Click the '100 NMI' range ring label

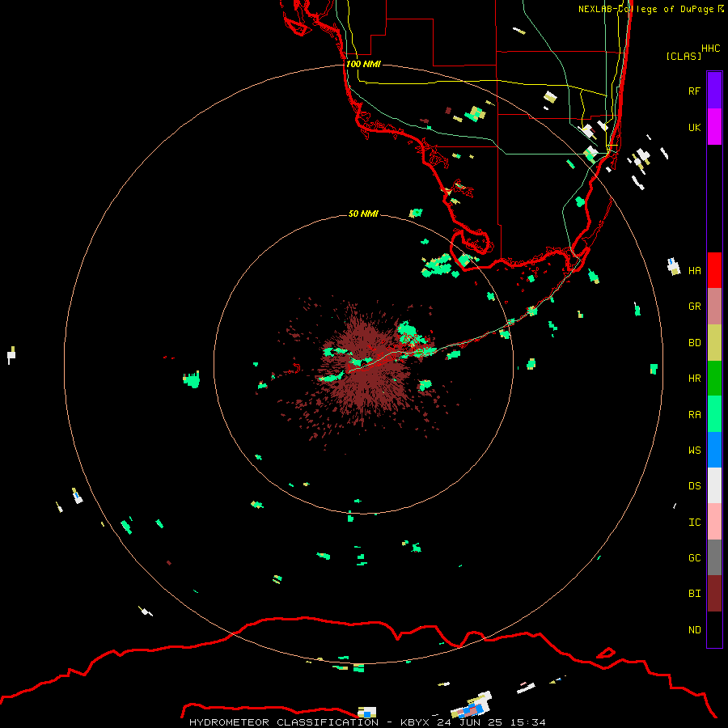[363, 64]
